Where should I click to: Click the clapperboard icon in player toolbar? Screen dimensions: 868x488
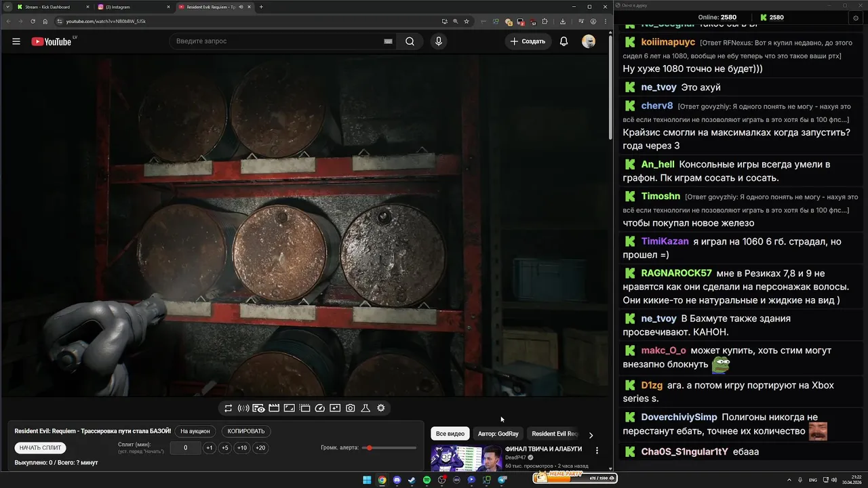click(x=274, y=408)
